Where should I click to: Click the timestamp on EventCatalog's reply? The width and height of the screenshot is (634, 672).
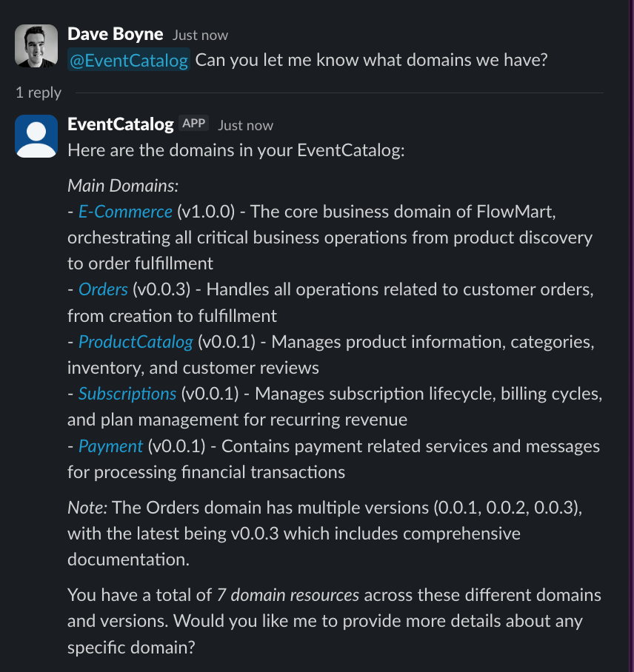245,125
